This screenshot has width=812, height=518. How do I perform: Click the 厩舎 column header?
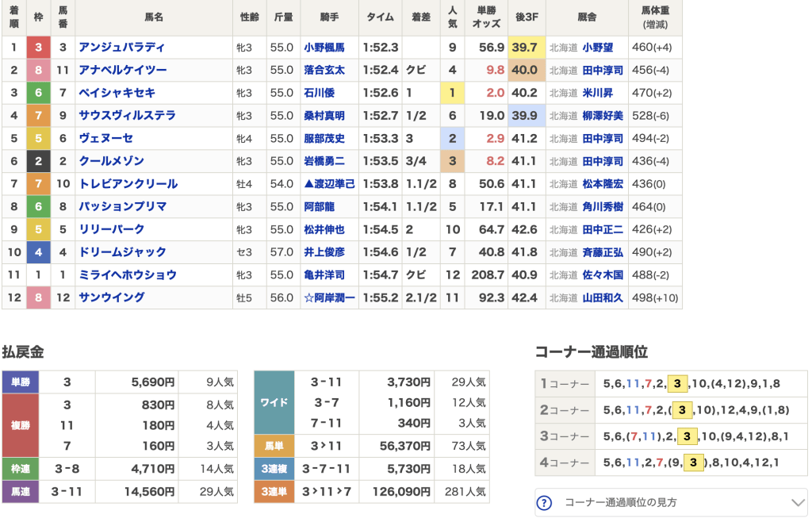(x=587, y=17)
